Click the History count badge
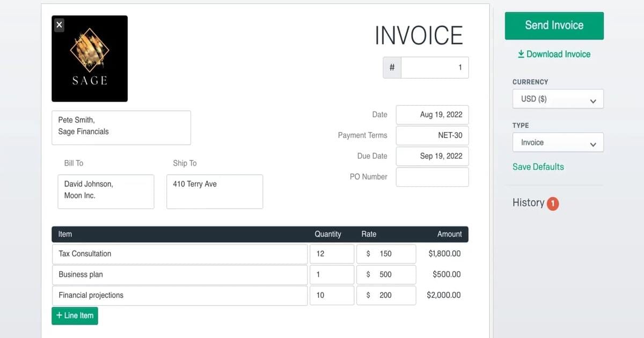Image resolution: width=644 pixels, height=338 pixels. point(553,203)
